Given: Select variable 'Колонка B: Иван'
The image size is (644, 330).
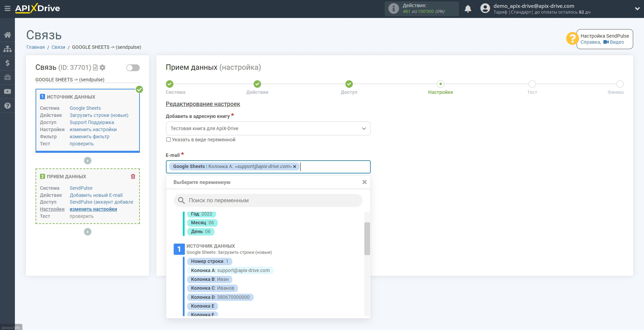Looking at the screenshot, I should click(x=210, y=280).
